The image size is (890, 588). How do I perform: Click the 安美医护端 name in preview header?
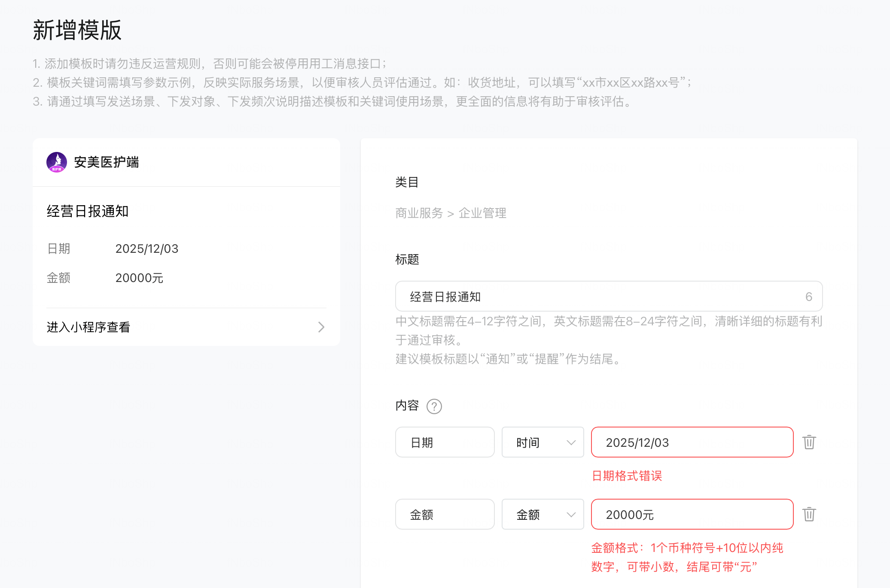click(x=107, y=162)
